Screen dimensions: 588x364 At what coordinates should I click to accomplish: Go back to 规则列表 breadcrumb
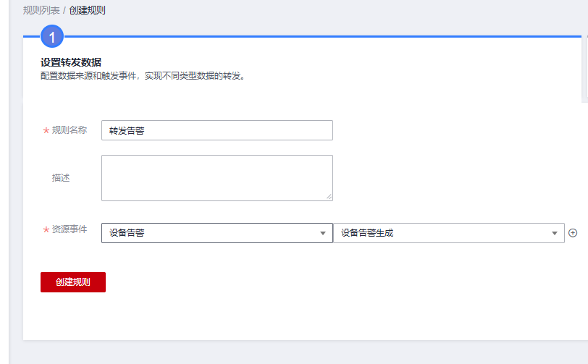[41, 10]
